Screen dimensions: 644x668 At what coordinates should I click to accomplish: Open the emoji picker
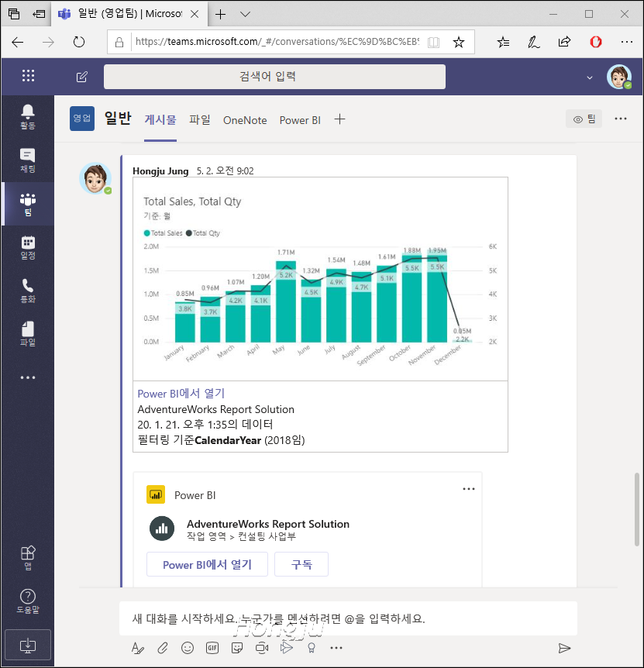coord(188,648)
